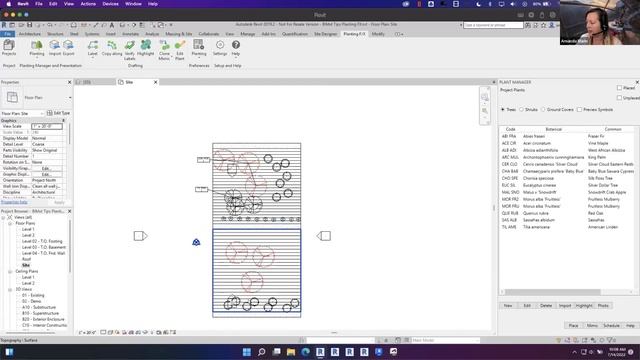Screen dimensions: 640x360
Task: Click the View Scale value field
Action: point(47,127)
